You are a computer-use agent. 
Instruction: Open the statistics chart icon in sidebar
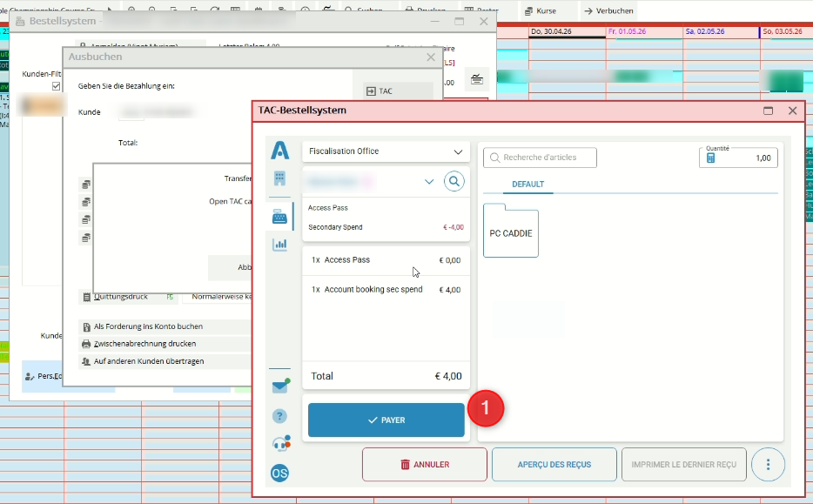tap(279, 245)
